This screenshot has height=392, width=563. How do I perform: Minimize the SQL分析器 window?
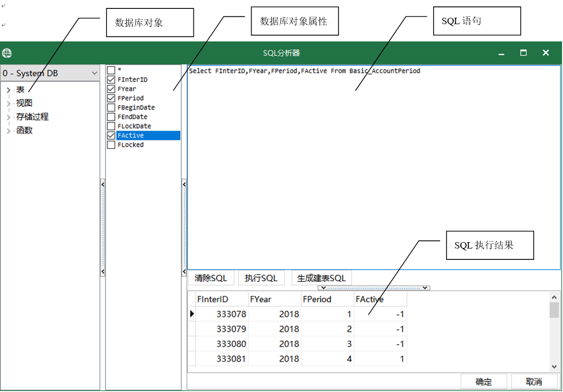pyautogui.click(x=501, y=53)
